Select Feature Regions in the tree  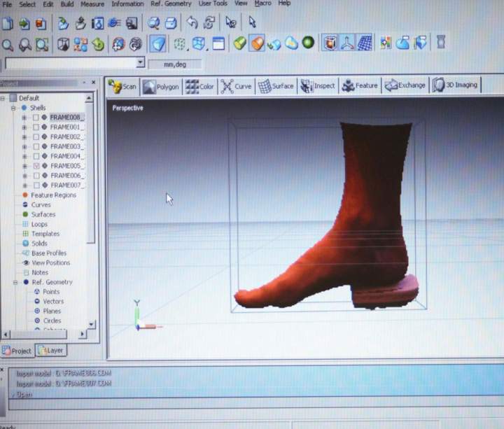[53, 195]
